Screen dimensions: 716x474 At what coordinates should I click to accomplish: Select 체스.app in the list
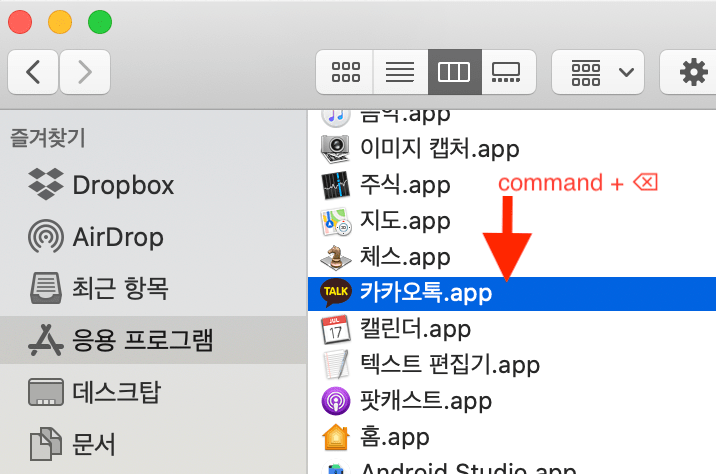(x=405, y=257)
